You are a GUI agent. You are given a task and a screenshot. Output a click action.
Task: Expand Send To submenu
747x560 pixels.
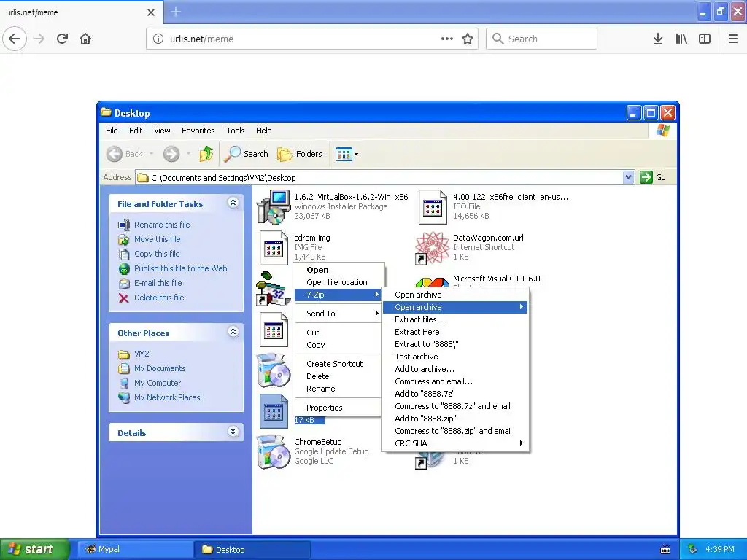tap(337, 314)
